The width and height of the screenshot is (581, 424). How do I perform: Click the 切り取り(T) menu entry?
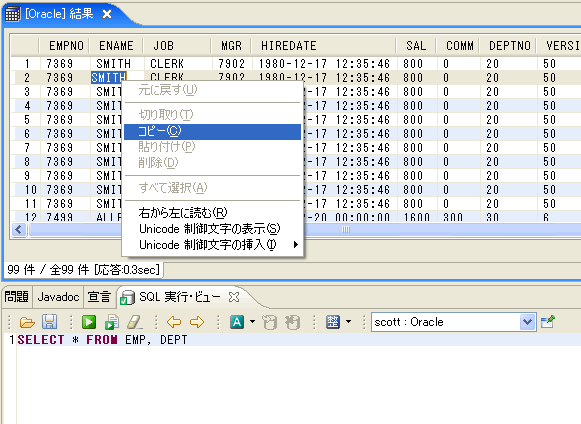[212, 115]
